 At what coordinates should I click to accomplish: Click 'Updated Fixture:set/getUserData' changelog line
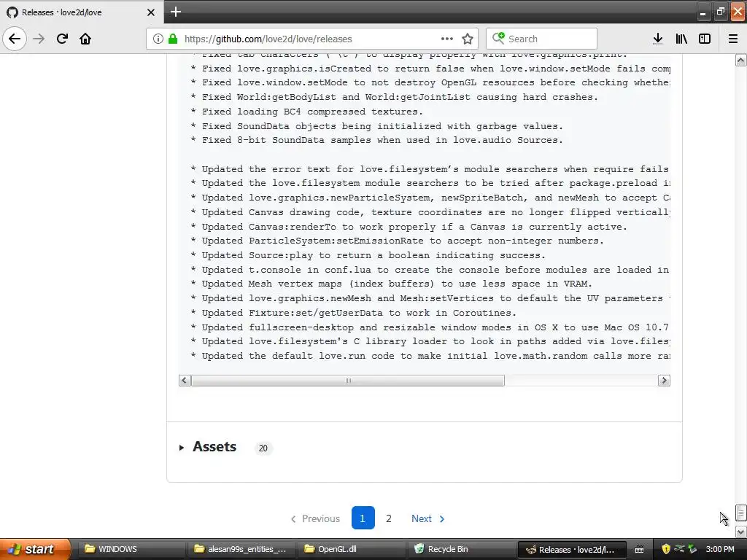point(353,313)
